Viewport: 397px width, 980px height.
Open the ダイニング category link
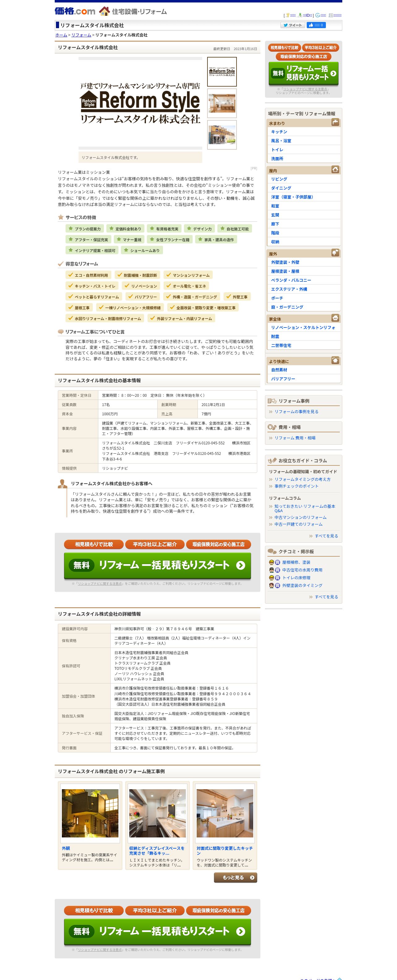pyautogui.click(x=281, y=188)
